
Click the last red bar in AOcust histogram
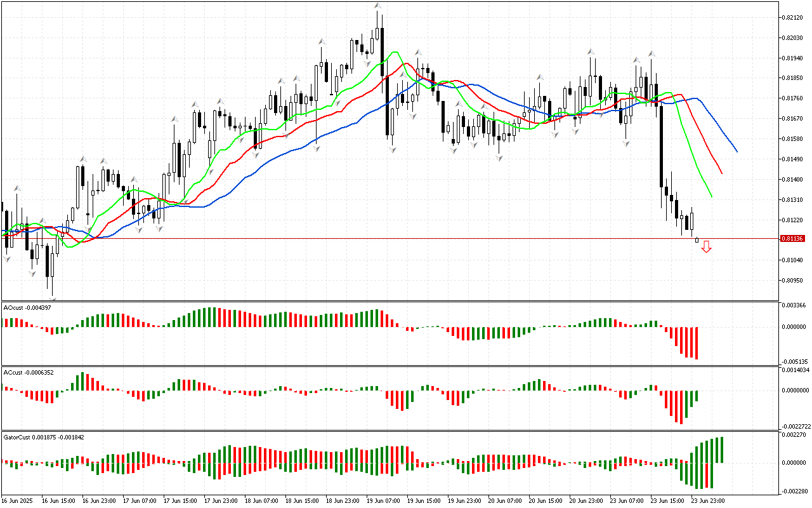(x=697, y=343)
